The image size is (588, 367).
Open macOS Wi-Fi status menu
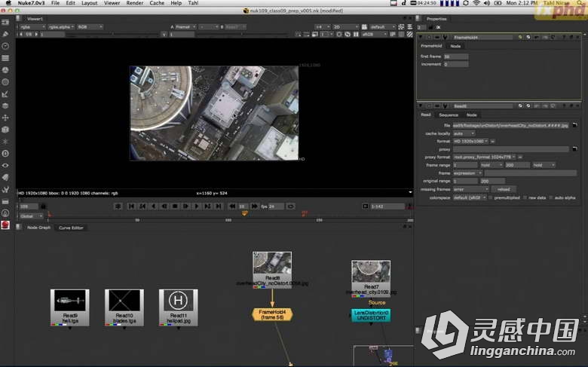pos(476,3)
